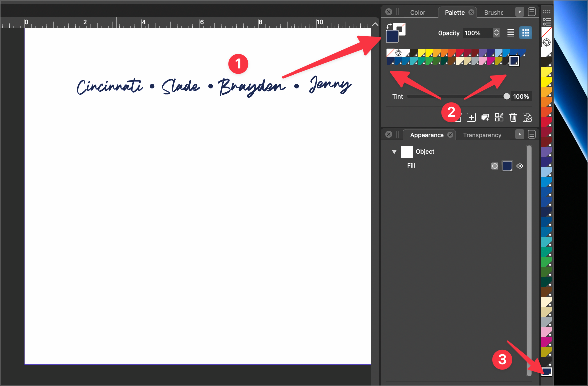Click the Opacity stepper arrows
Viewport: 588px width, 386px height.
tap(496, 33)
